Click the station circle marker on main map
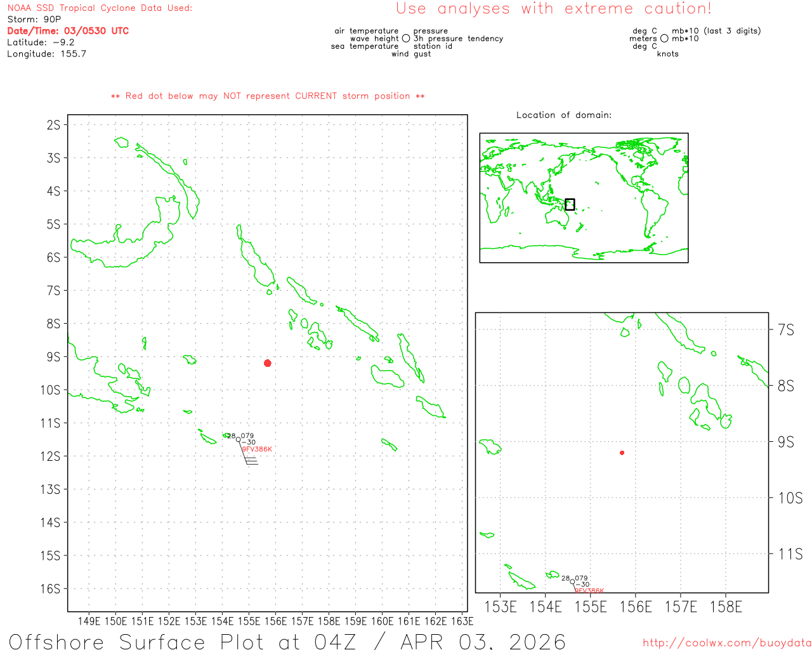The image size is (812, 650). point(239,439)
